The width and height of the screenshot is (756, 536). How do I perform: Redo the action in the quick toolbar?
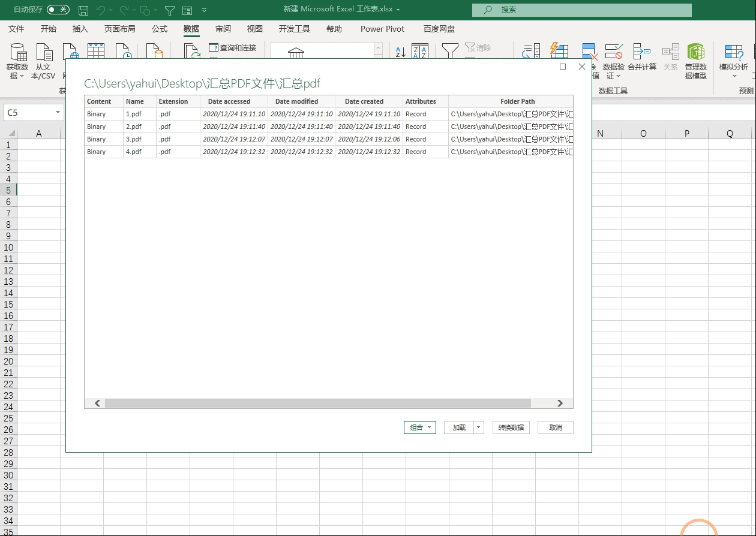124,10
